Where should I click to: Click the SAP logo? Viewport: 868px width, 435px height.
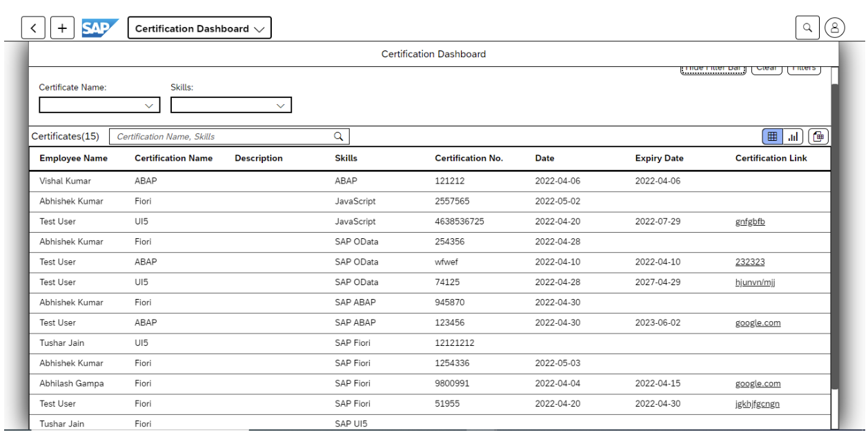99,27
